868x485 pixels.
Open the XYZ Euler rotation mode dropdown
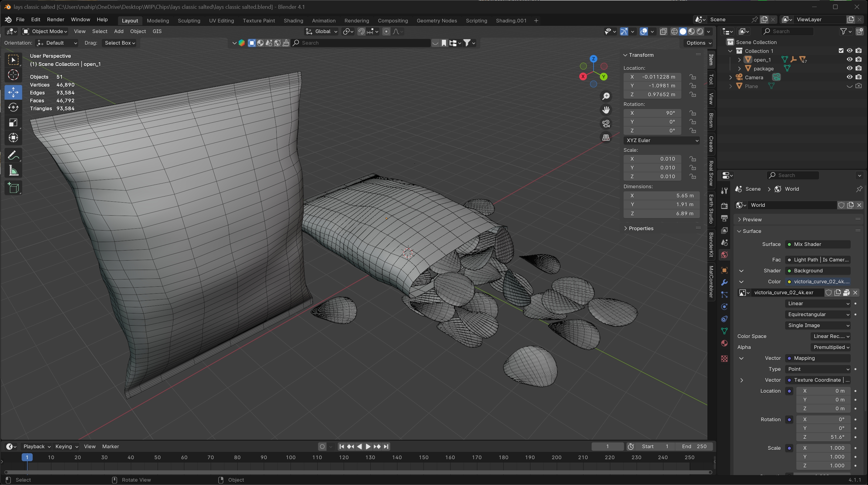(x=661, y=140)
